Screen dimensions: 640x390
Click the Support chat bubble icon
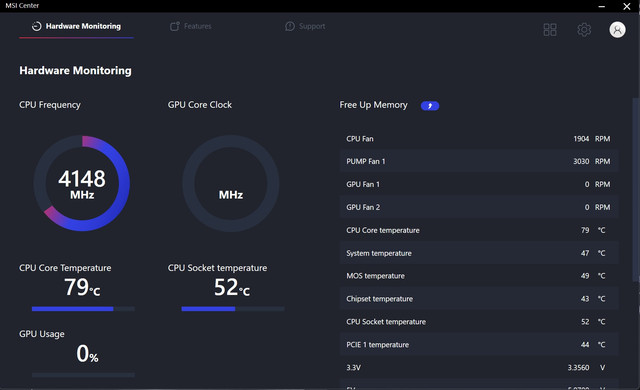290,26
